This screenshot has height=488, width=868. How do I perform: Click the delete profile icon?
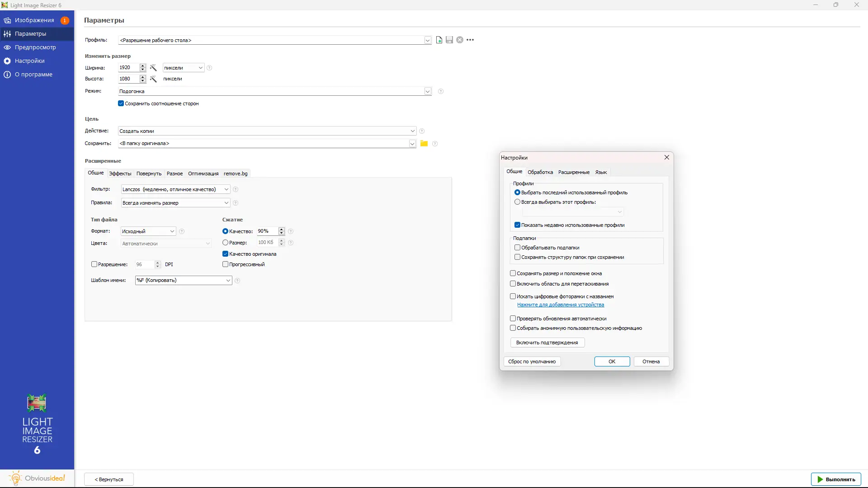click(460, 40)
